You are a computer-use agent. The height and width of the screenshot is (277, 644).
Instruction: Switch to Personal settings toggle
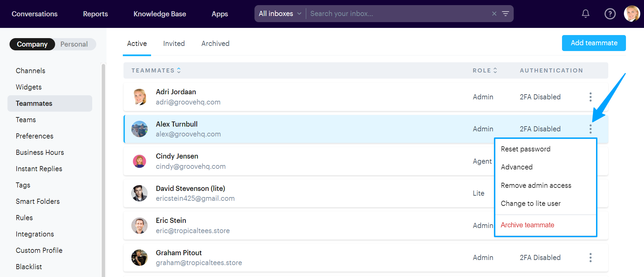click(74, 44)
